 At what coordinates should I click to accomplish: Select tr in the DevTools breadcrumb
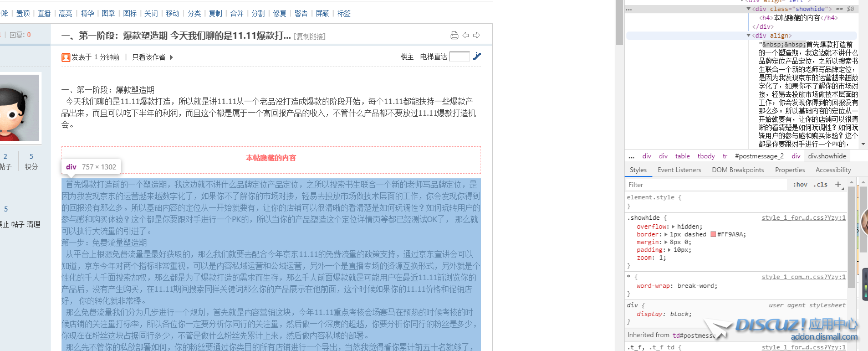[725, 156]
